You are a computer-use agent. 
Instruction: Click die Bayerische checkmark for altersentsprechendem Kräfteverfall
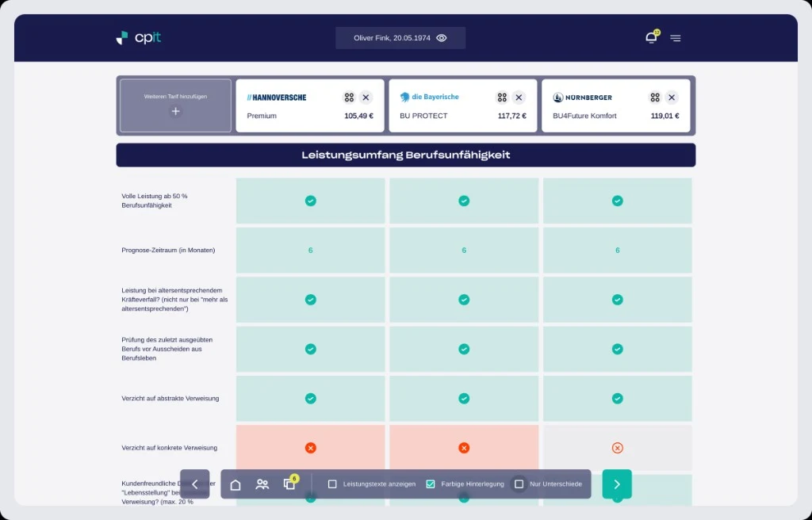coord(464,300)
